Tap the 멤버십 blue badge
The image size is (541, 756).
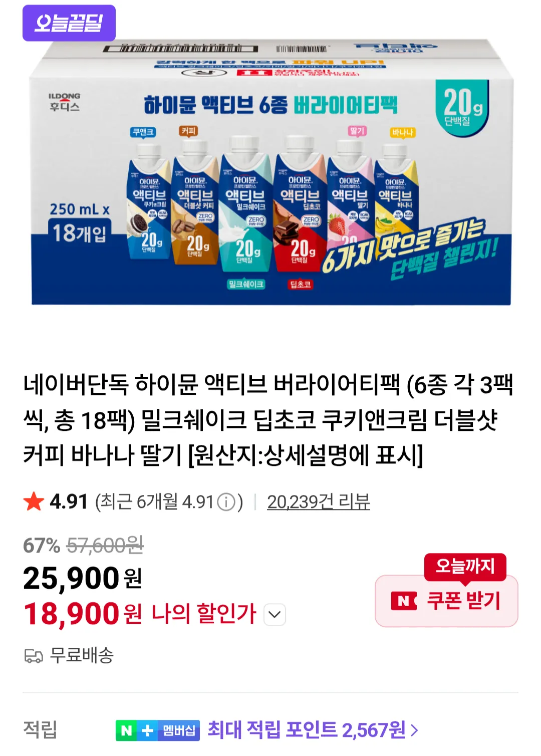pyautogui.click(x=179, y=730)
